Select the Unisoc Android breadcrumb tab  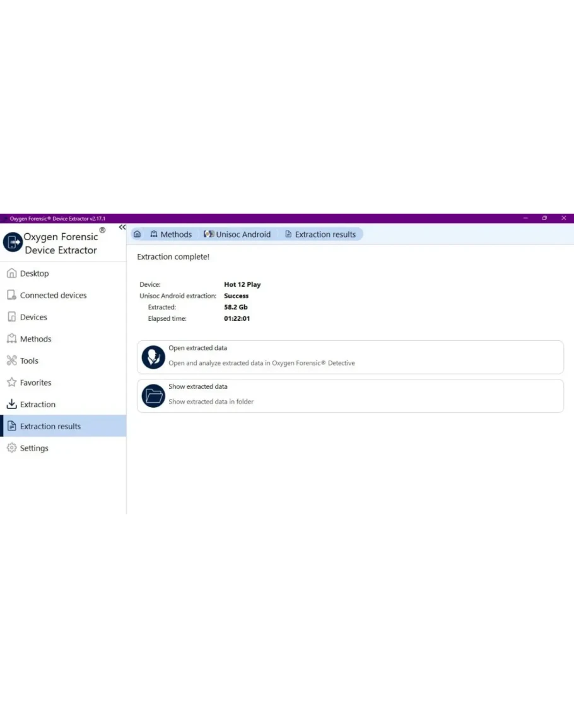237,234
